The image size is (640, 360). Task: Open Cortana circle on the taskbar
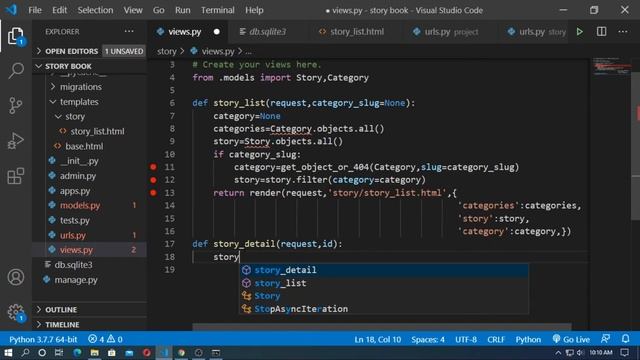(x=42, y=353)
